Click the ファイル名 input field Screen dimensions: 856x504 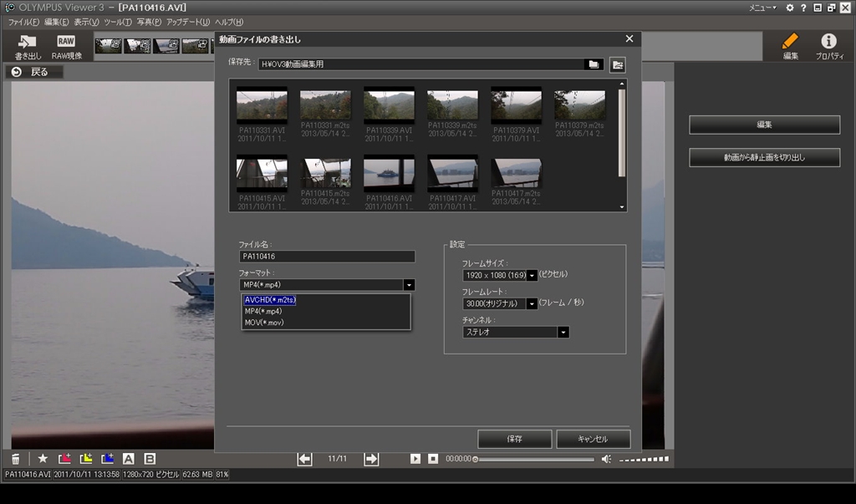point(327,257)
